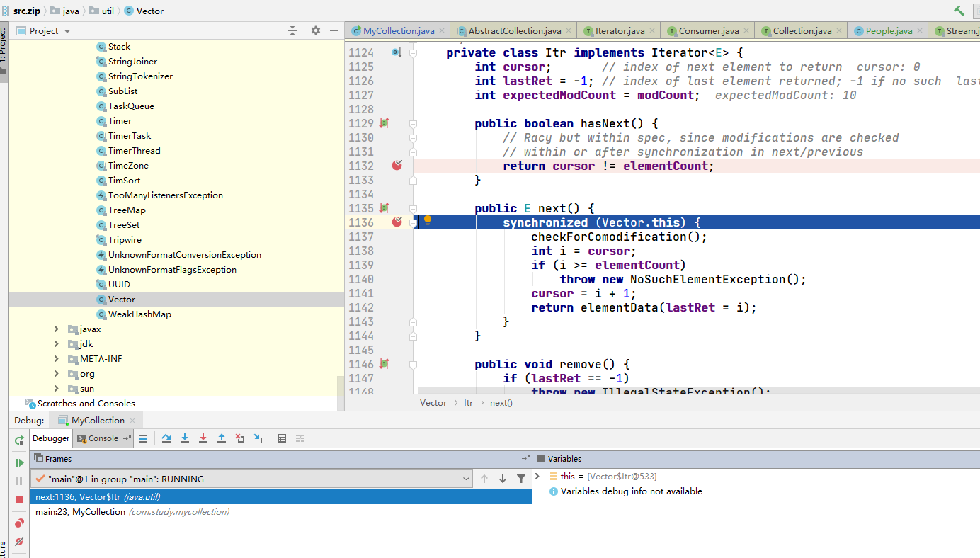Open the Evaluate Expression calculator icon
Image resolution: width=980 pixels, height=558 pixels.
pos(282,438)
